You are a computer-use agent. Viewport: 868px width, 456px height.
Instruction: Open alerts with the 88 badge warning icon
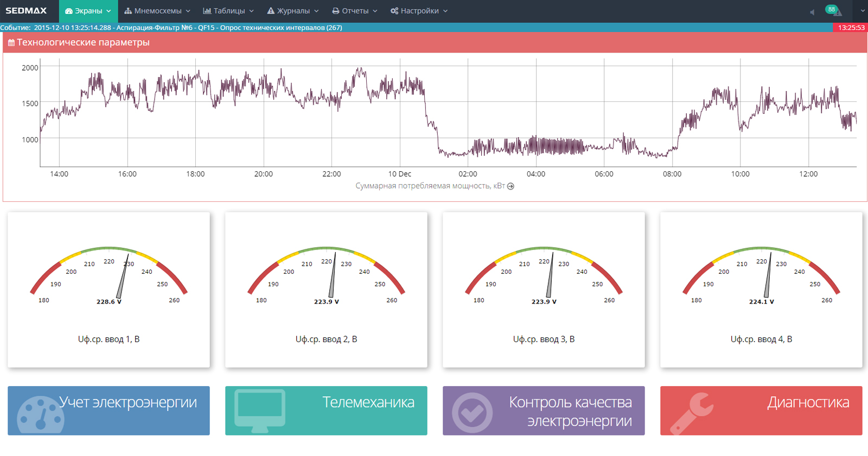coord(834,11)
